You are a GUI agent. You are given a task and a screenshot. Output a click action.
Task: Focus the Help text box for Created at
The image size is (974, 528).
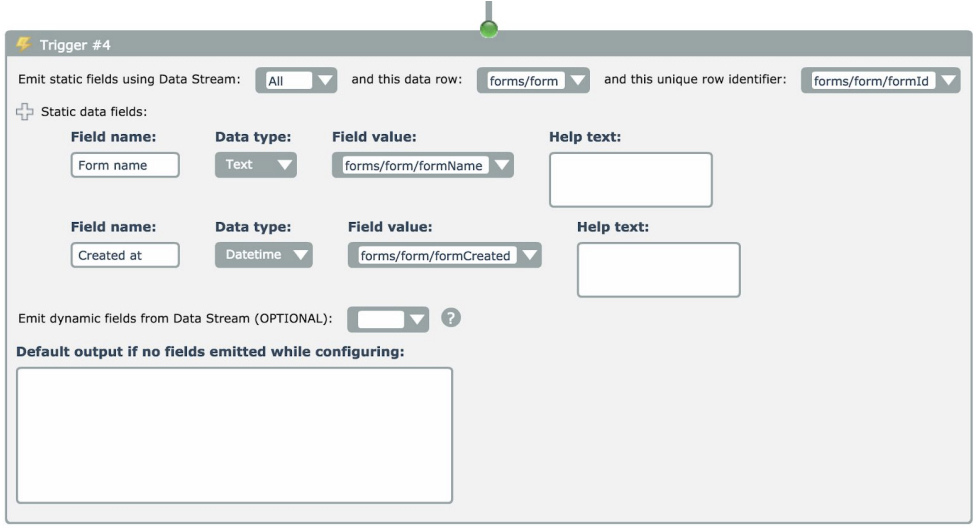(658, 270)
